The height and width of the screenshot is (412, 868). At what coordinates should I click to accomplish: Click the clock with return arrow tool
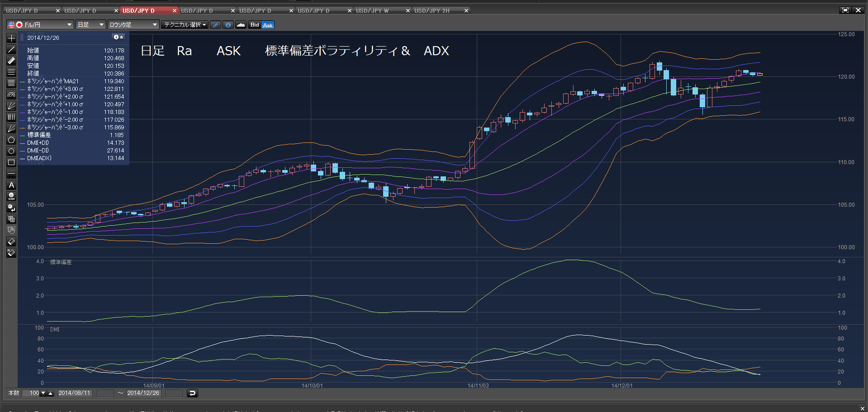(11, 208)
